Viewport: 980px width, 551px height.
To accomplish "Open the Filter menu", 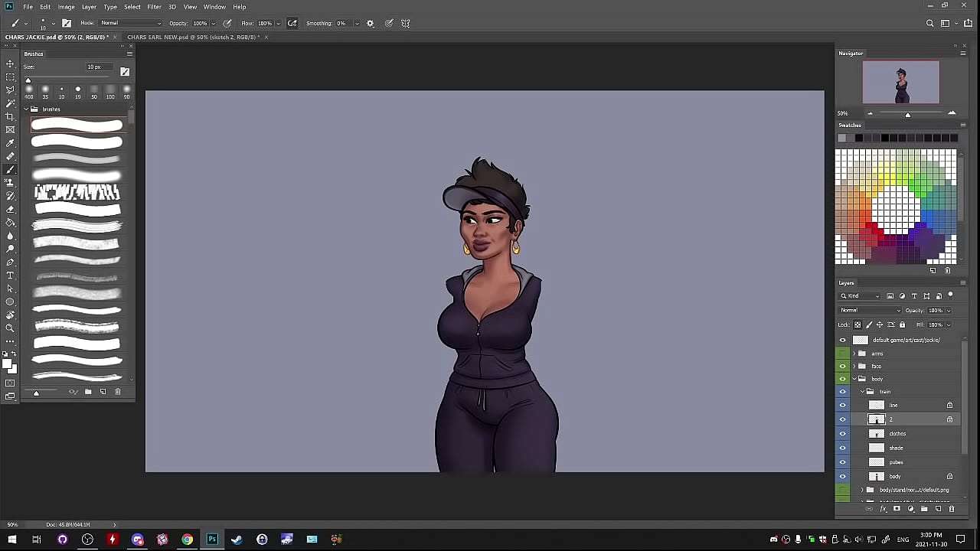I will click(x=154, y=7).
